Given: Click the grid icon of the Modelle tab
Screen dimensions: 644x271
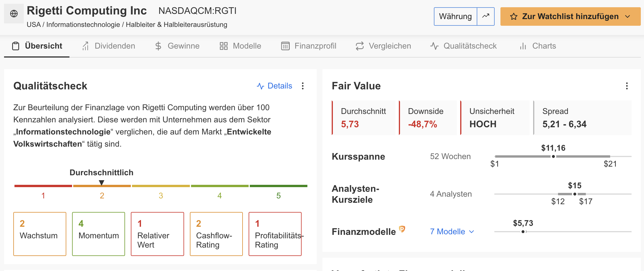Looking at the screenshot, I should [224, 46].
